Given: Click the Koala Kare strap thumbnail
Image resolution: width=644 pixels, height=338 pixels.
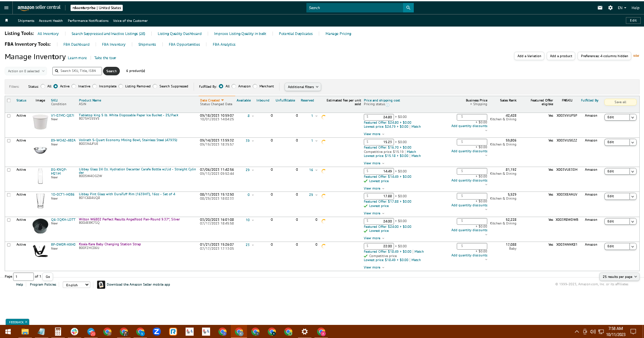Looking at the screenshot, I should click(x=40, y=251).
